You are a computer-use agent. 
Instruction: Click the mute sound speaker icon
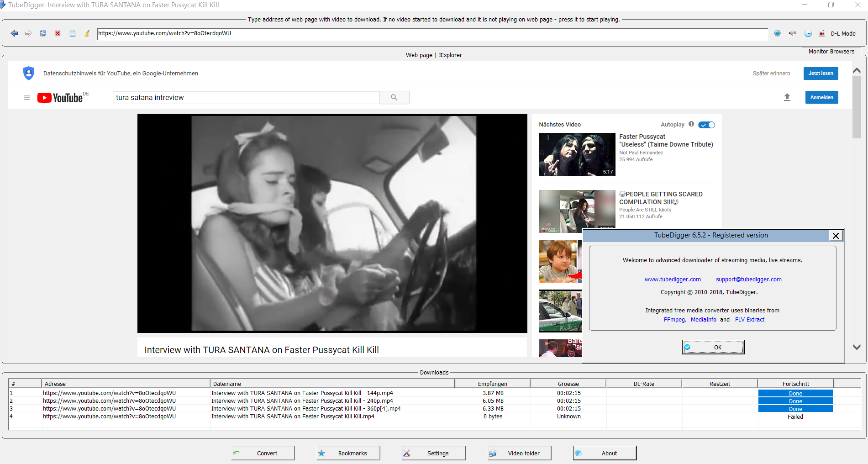tap(793, 33)
